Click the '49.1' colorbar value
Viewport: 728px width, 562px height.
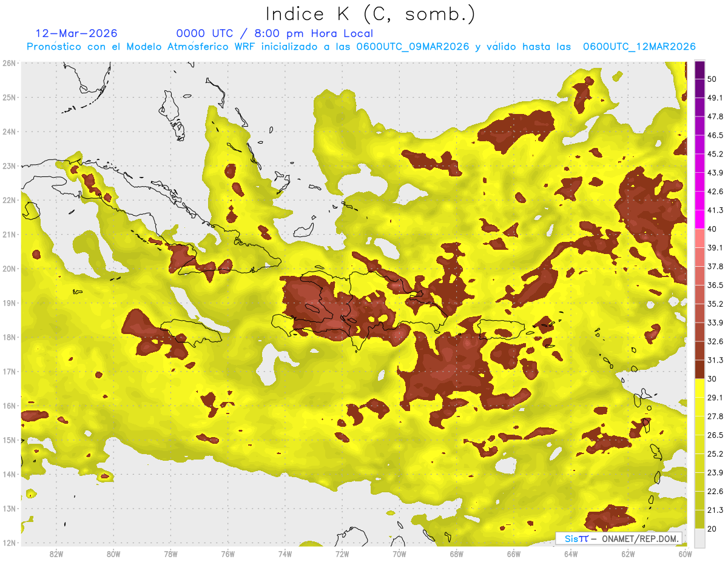715,98
